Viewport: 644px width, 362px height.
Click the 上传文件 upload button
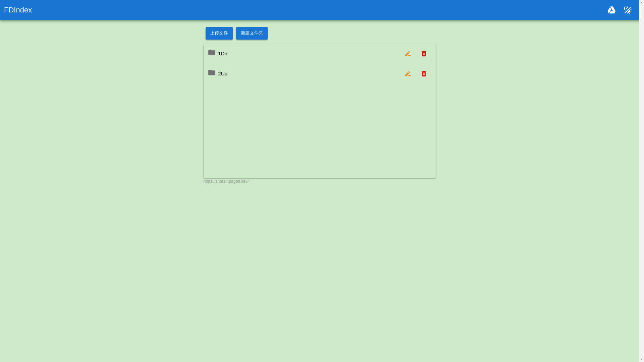click(x=219, y=33)
